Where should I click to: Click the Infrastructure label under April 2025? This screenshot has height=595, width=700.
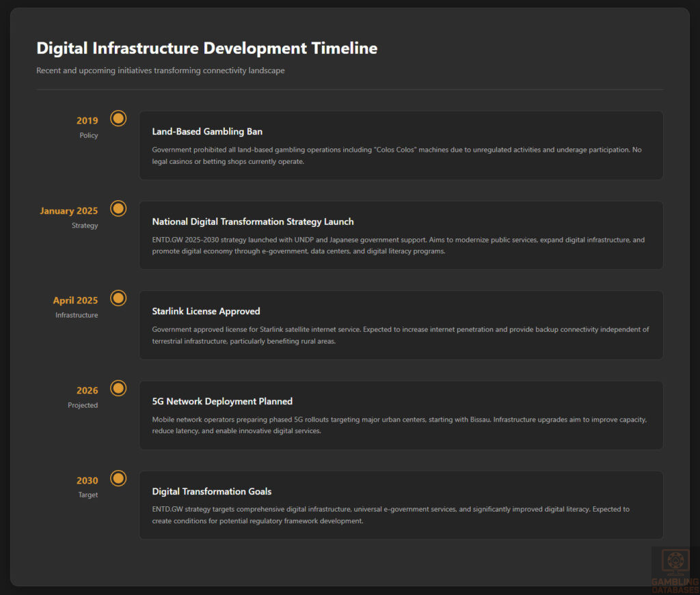(77, 315)
